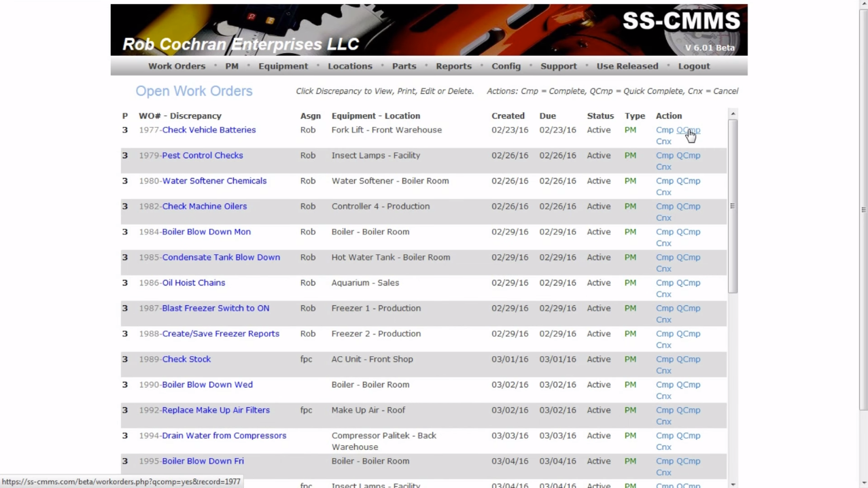
Task: Open the Config menu
Action: pyautogui.click(x=506, y=66)
